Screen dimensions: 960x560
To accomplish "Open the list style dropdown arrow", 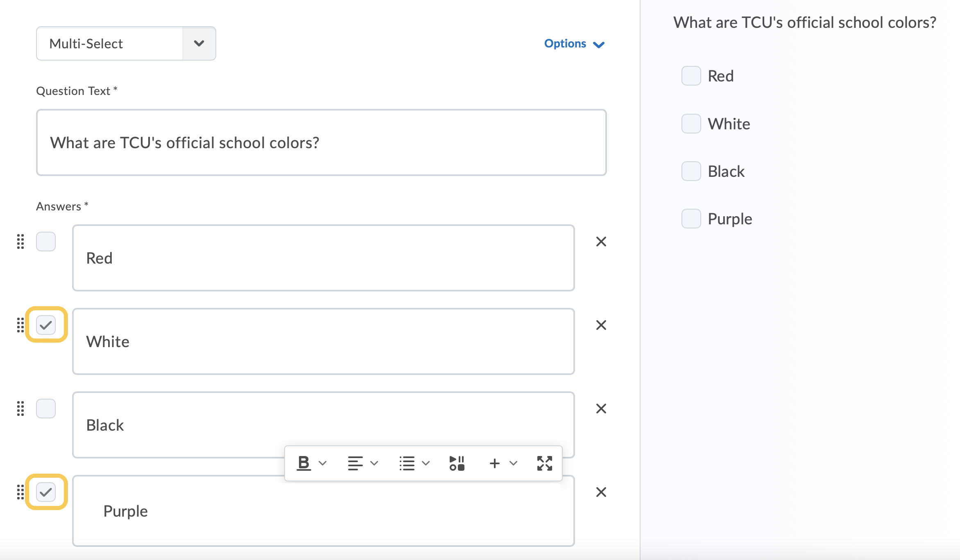I will [x=426, y=463].
